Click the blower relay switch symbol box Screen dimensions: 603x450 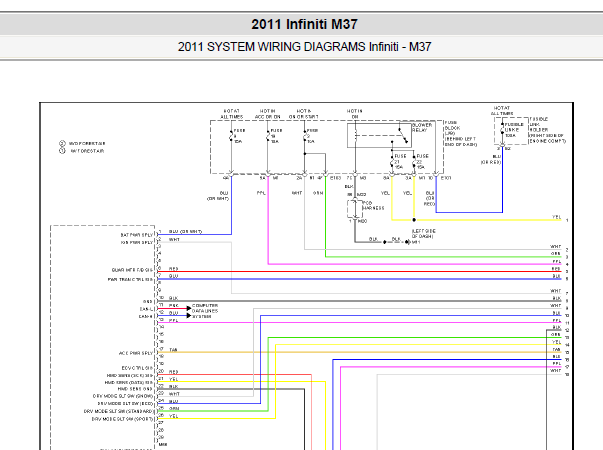tap(379, 135)
